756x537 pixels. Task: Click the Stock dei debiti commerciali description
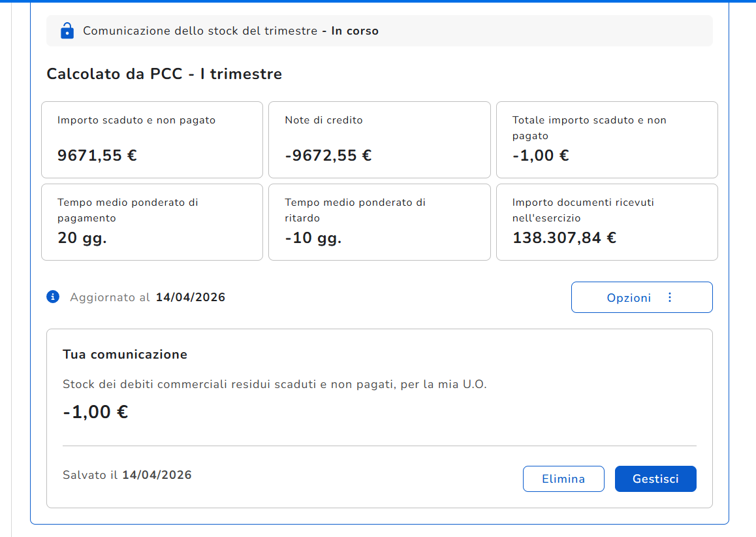pyautogui.click(x=274, y=384)
